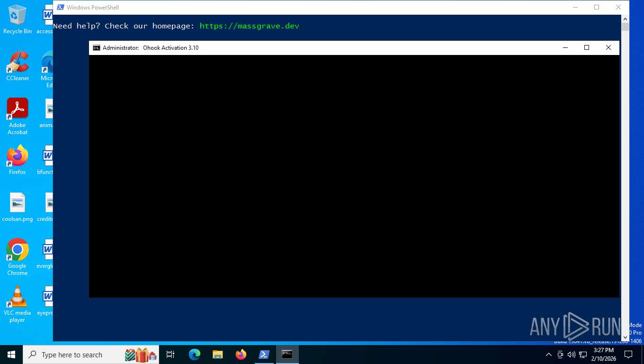Viewport: 644px width, 364px height.
Task: Close the Windows PowerShell window
Action: point(618,7)
